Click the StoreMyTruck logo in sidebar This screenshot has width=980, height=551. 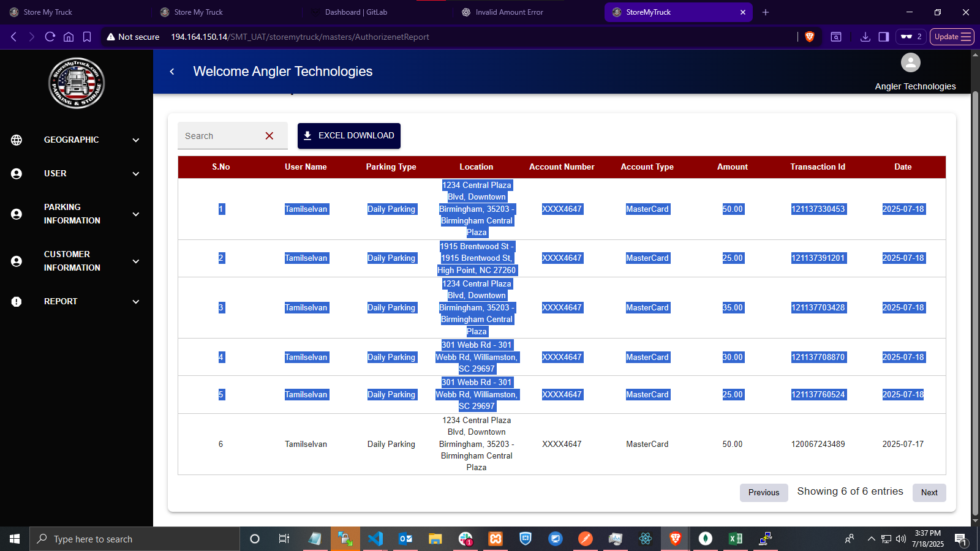[x=77, y=83]
